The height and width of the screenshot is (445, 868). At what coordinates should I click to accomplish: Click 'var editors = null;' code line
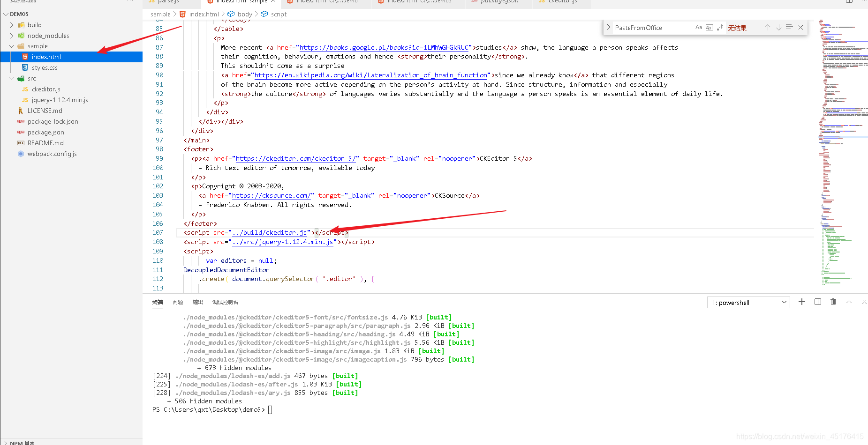[x=241, y=260]
